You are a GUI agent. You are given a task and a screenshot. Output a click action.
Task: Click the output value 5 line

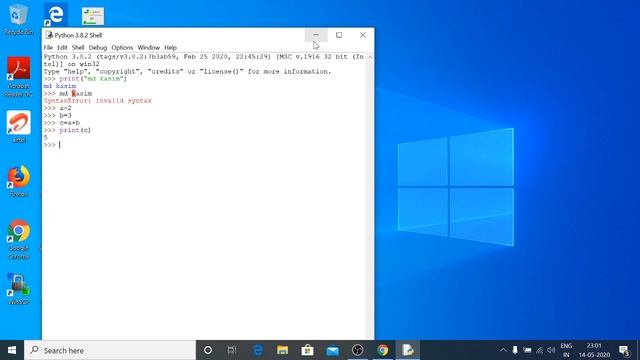tap(45, 138)
